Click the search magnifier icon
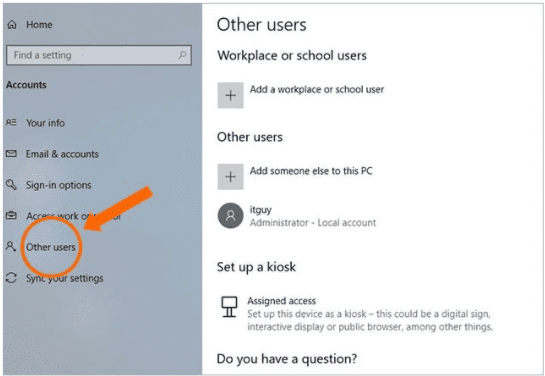 tap(182, 55)
